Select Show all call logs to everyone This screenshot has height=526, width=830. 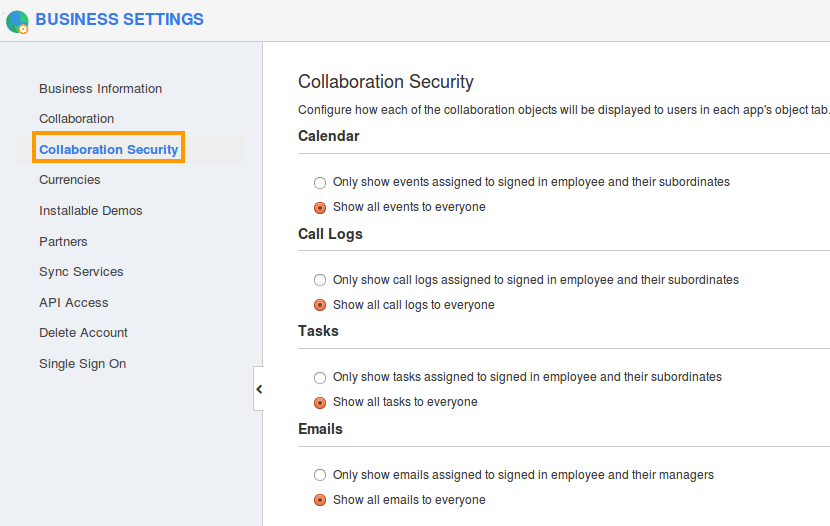click(x=320, y=306)
